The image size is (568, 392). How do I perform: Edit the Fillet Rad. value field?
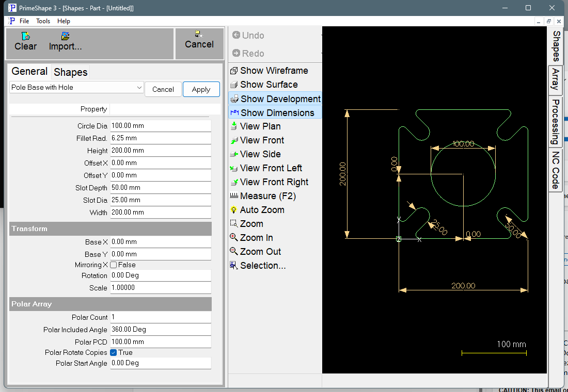point(161,138)
